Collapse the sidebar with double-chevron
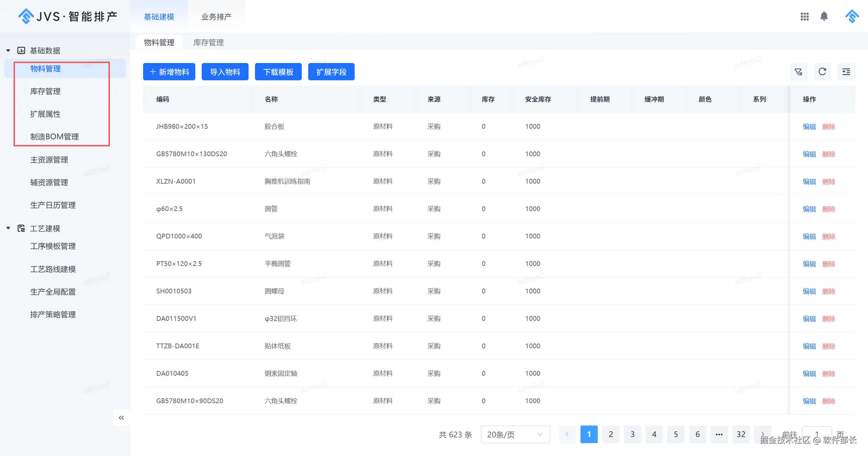Image resolution: width=868 pixels, height=456 pixels. point(121,418)
